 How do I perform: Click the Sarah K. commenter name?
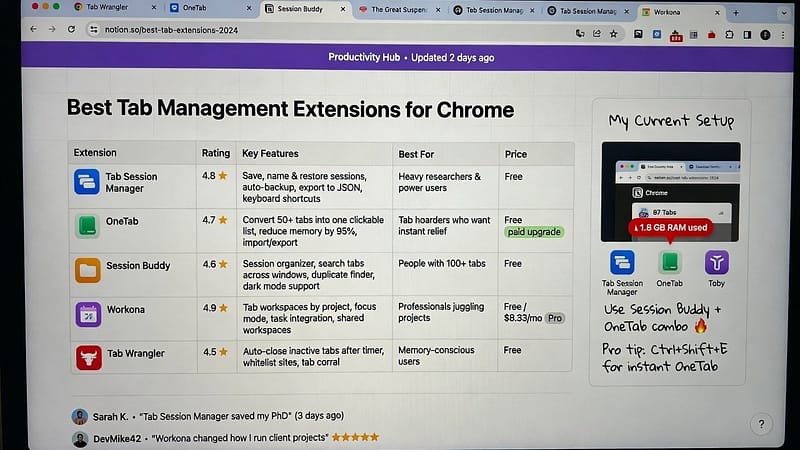pos(110,416)
